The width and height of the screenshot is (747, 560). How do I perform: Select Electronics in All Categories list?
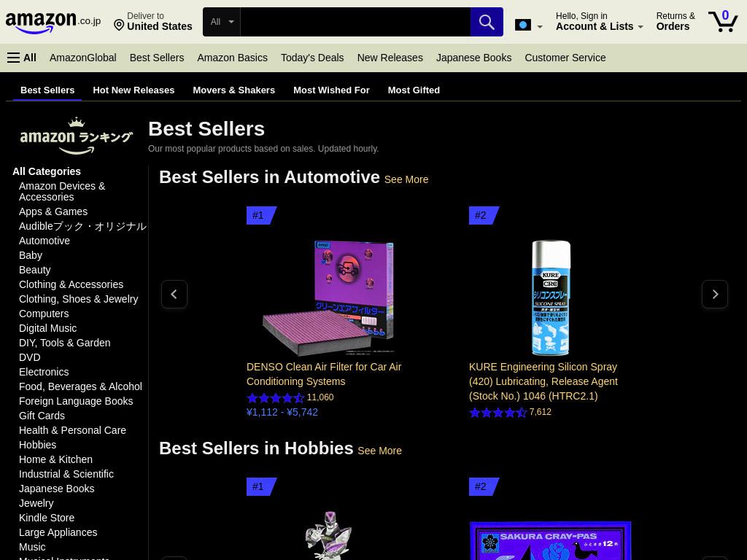pyautogui.click(x=44, y=372)
